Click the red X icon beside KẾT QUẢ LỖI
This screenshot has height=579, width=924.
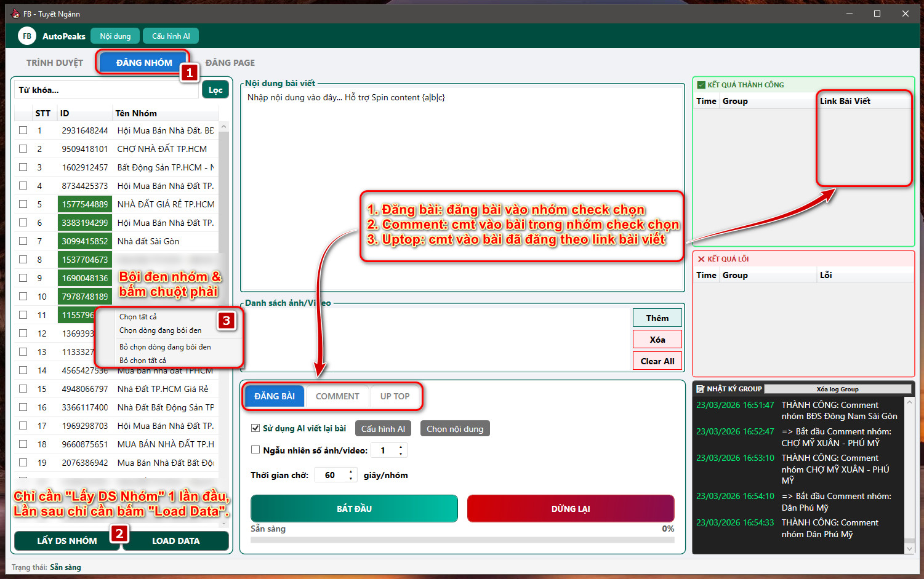(701, 259)
